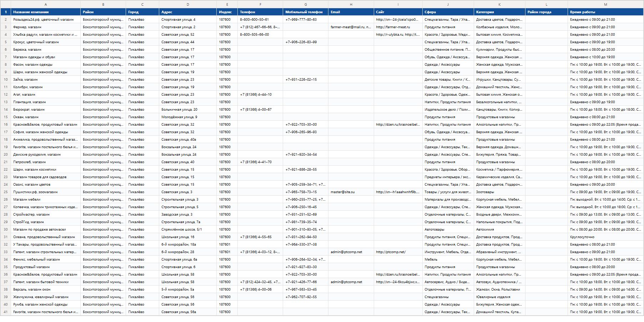Click the 'Мобильный телефон' header cell
644x322 pixels.
click(x=306, y=12)
